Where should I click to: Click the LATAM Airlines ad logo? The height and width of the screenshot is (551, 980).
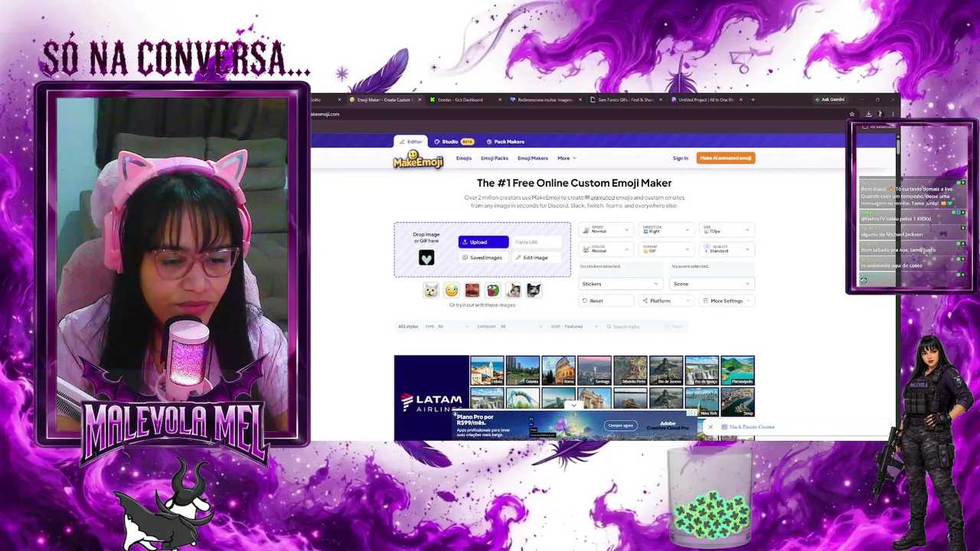432,402
